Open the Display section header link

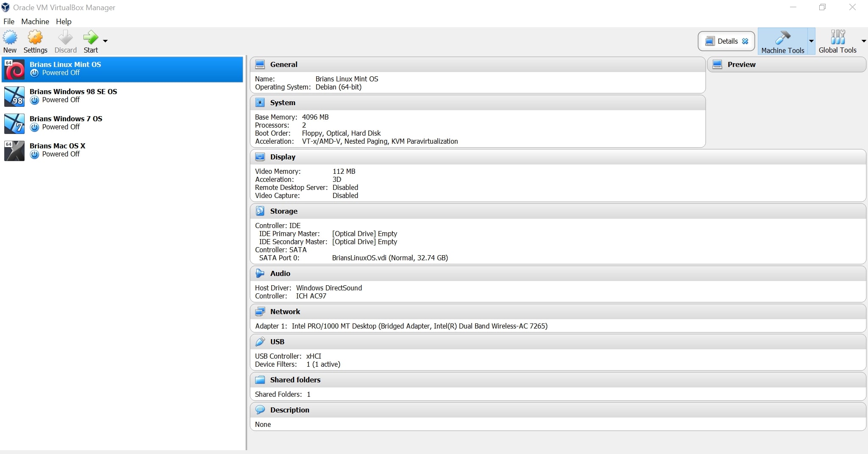point(283,157)
